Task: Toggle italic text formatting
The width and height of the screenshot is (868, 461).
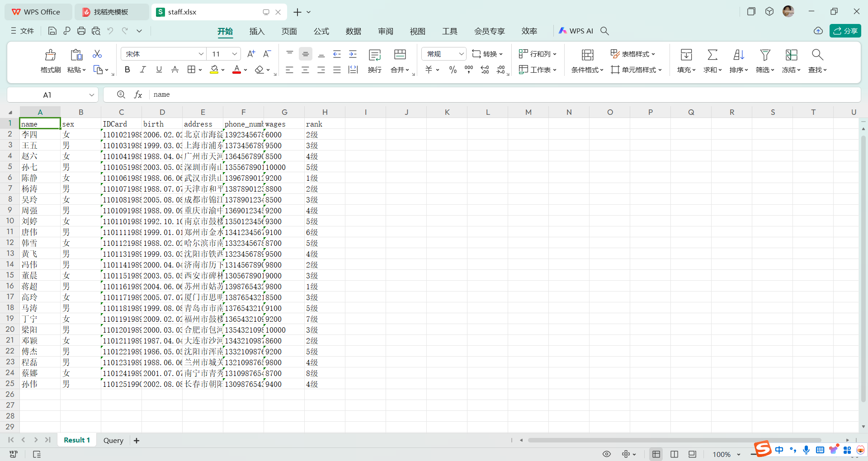Action: point(143,70)
